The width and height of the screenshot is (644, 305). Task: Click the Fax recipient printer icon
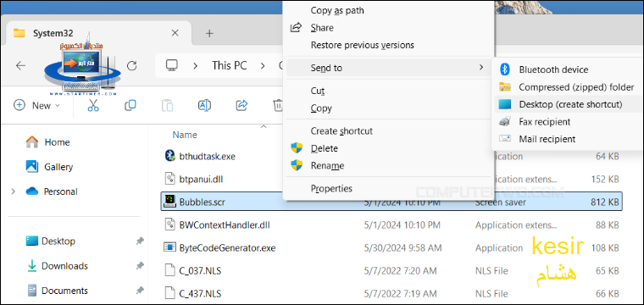tap(505, 121)
